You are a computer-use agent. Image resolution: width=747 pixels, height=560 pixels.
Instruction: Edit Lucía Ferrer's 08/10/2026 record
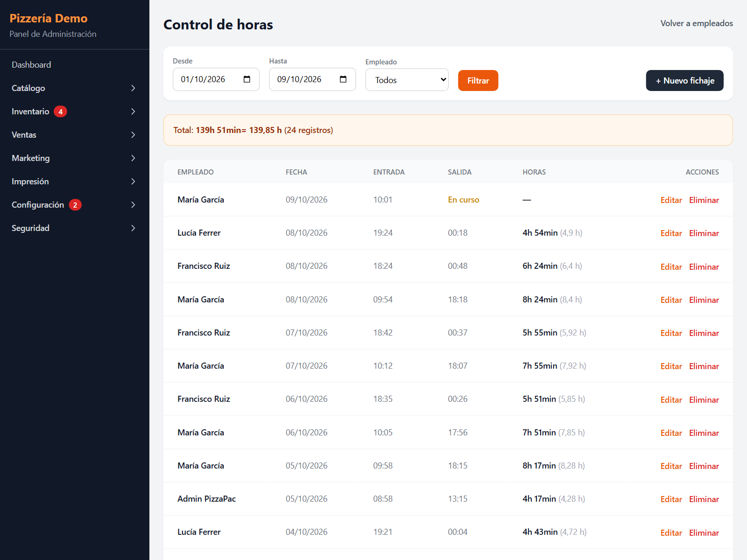[x=671, y=233]
